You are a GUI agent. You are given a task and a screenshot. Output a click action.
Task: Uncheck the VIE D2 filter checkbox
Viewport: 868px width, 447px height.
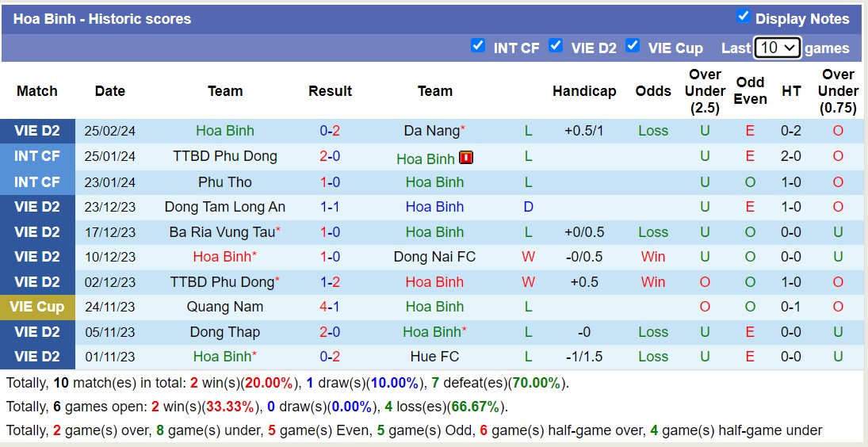(x=556, y=46)
